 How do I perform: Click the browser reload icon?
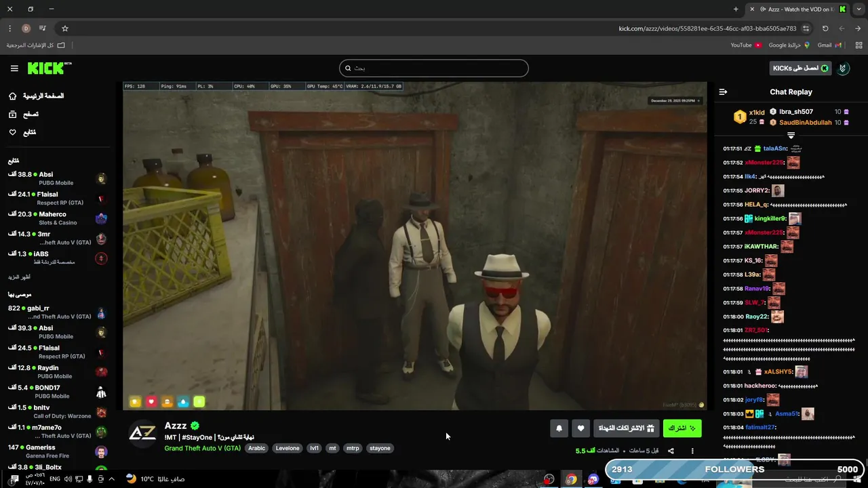(825, 28)
